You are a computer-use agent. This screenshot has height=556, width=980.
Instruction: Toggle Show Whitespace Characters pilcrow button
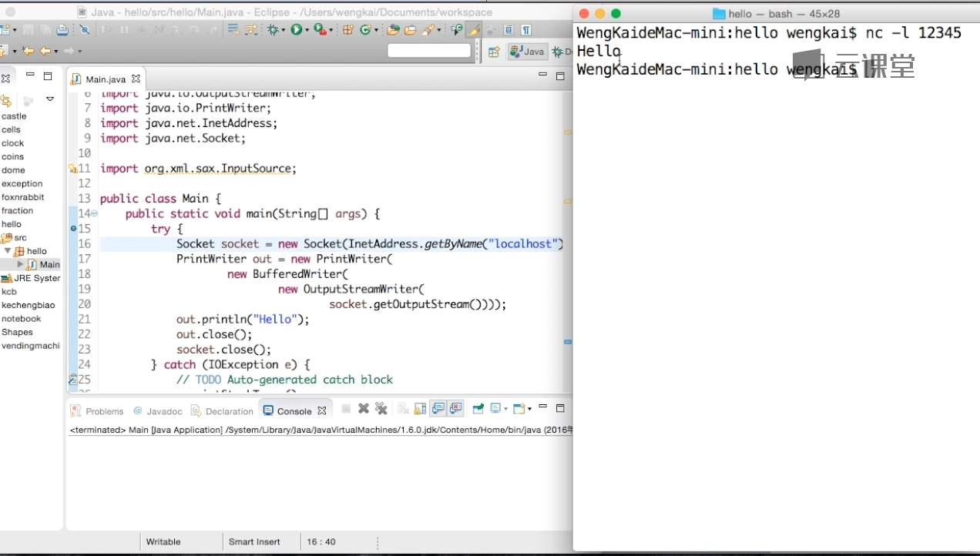point(526,30)
